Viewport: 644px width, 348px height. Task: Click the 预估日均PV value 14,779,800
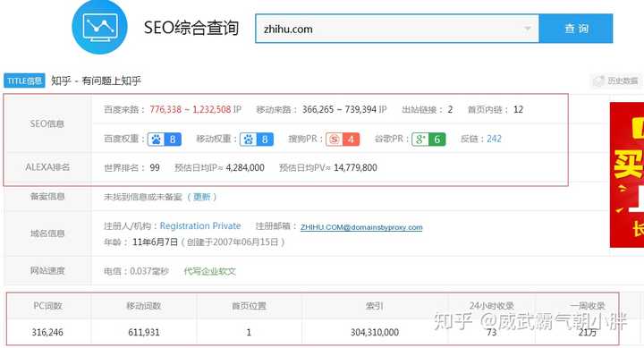pos(355,167)
